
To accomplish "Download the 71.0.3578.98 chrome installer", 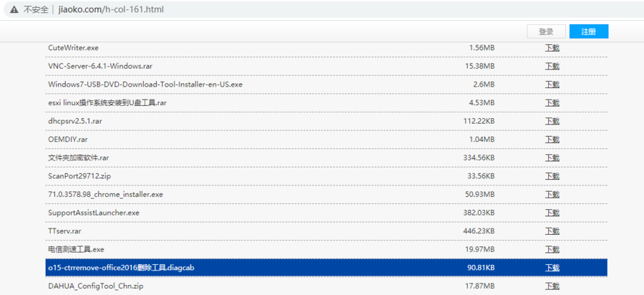I will pyautogui.click(x=552, y=194).
